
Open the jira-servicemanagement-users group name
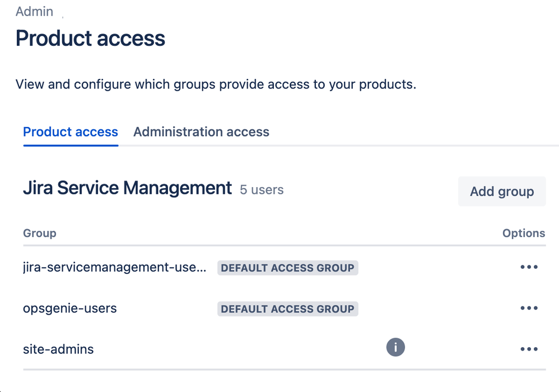coord(115,268)
